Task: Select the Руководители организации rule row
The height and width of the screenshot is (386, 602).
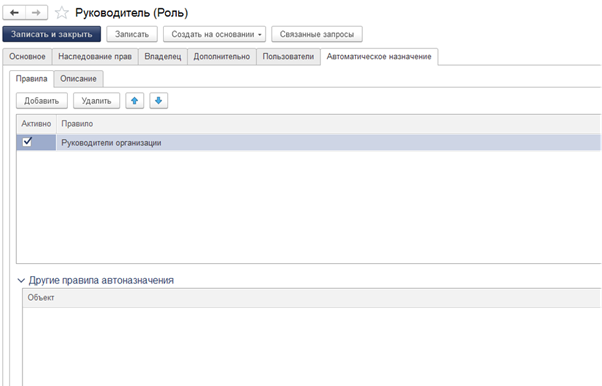Action: 308,142
